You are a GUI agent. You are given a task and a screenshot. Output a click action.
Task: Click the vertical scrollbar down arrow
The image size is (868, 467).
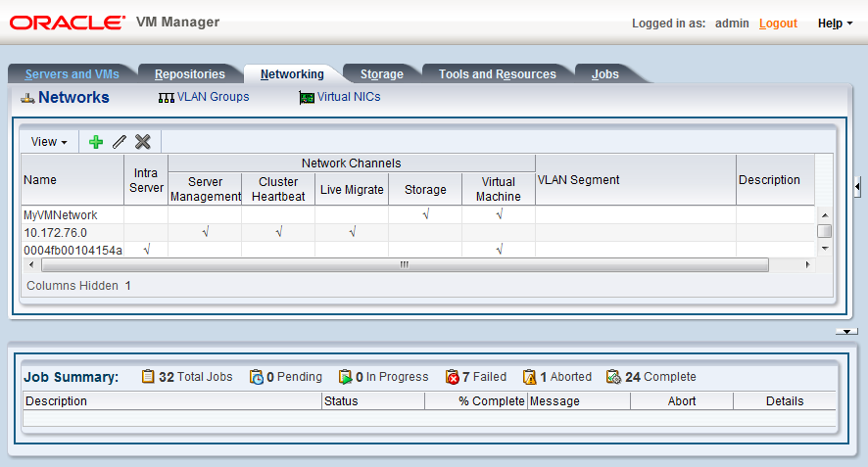[825, 249]
